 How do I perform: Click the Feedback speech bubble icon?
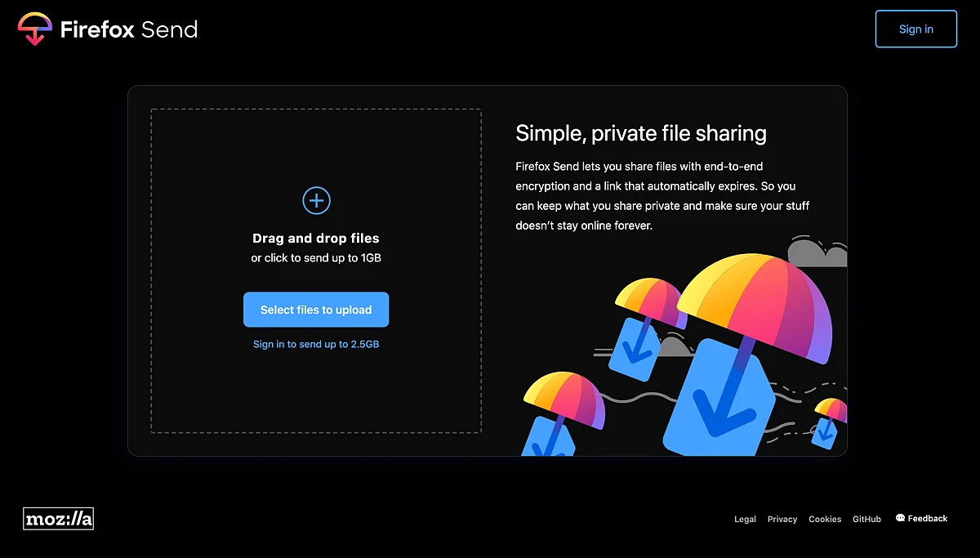point(900,518)
